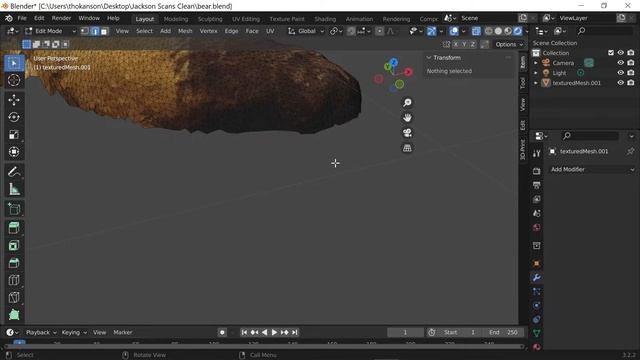Toggle auto keying record button
The width and height of the screenshot is (640, 360).
pos(222,332)
